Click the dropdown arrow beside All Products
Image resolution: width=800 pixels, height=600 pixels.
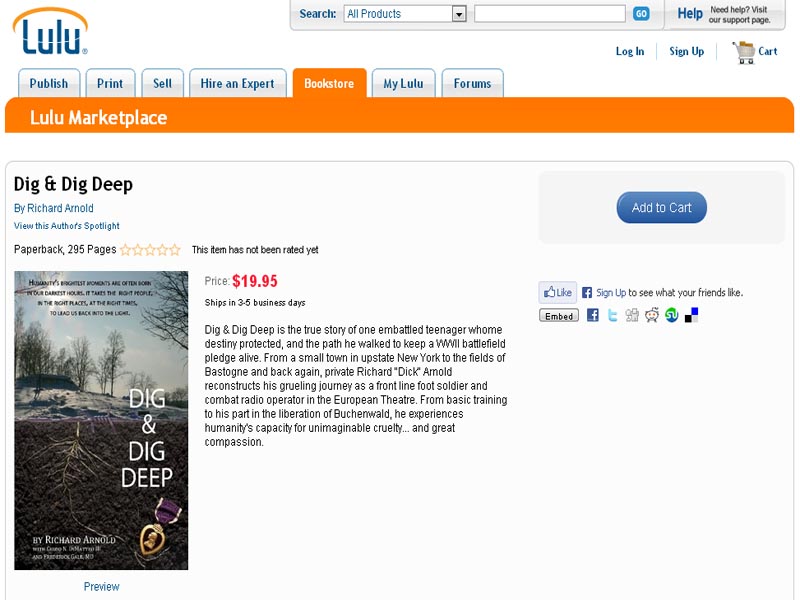459,14
